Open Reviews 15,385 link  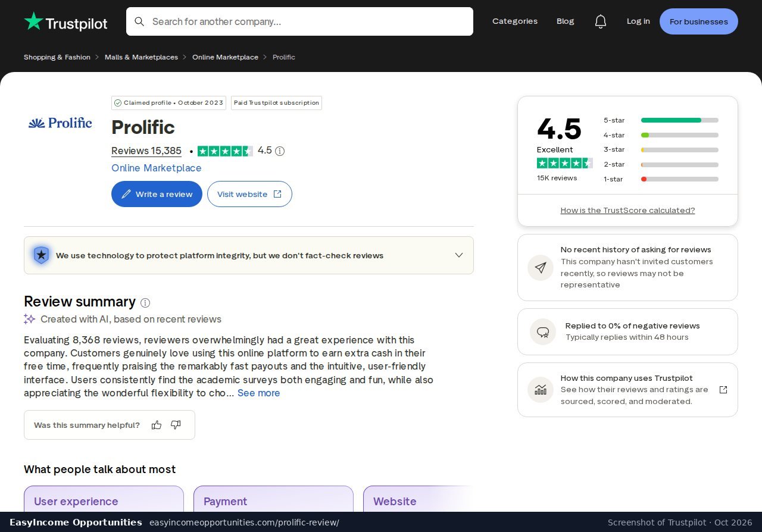pos(146,151)
